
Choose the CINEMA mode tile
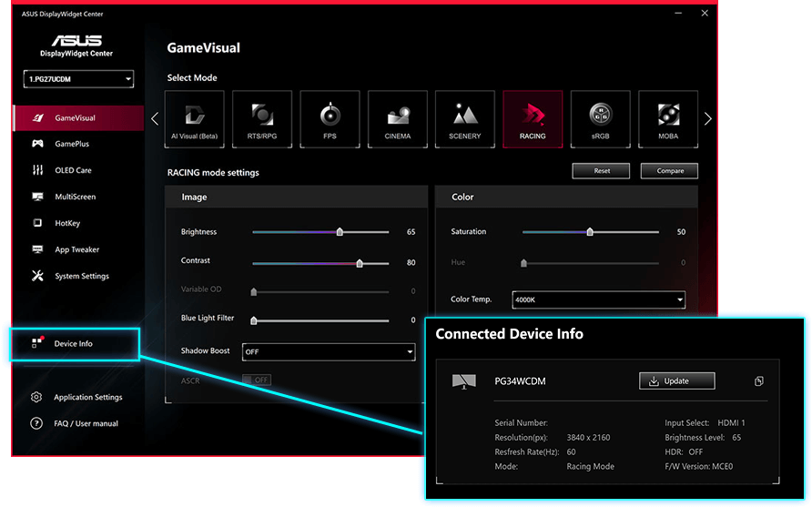click(x=398, y=119)
